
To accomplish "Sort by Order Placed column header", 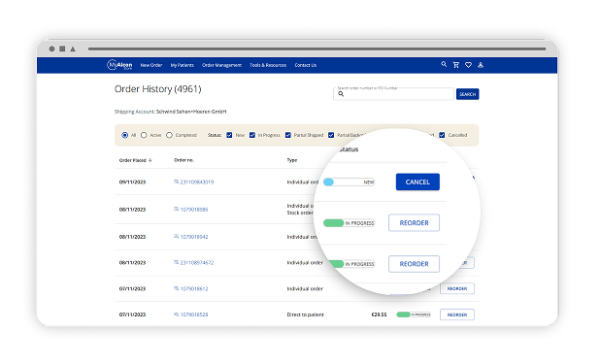I will point(132,160).
